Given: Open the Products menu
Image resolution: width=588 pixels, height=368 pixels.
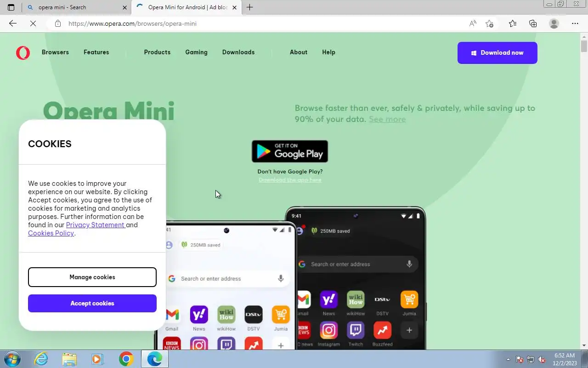Looking at the screenshot, I should tap(157, 52).
